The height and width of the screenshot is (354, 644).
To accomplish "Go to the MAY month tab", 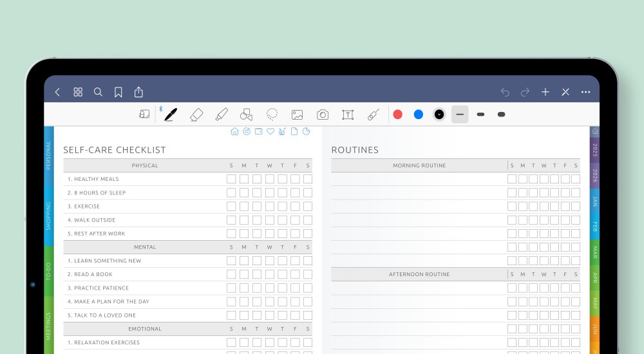I will click(594, 303).
